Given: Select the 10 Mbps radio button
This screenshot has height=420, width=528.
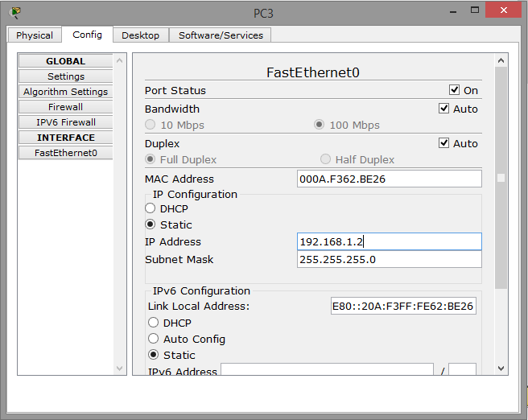Looking at the screenshot, I should click(x=151, y=125).
